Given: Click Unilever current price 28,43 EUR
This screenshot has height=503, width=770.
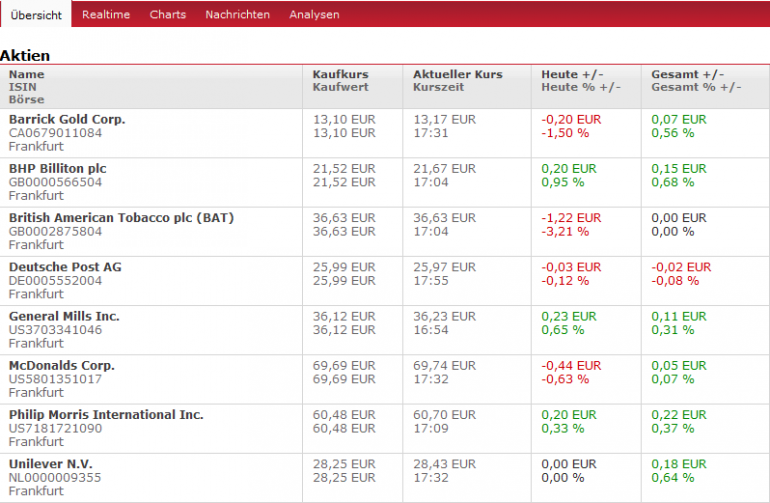Looking at the screenshot, I should (444, 464).
